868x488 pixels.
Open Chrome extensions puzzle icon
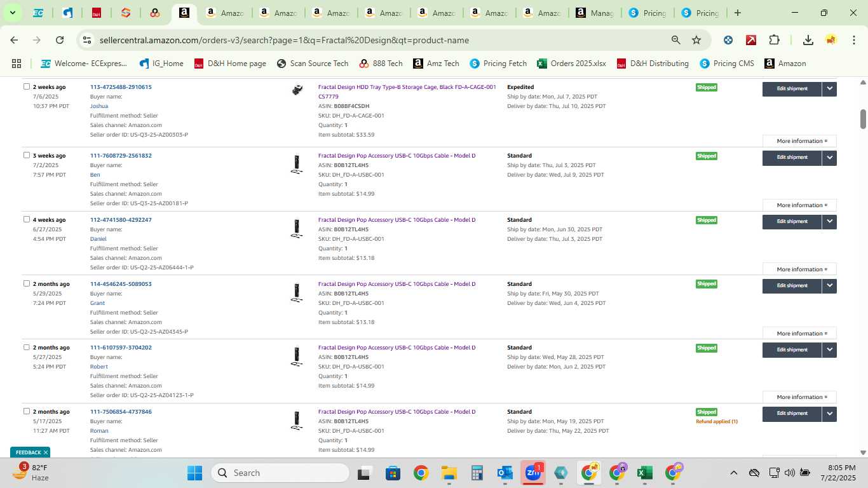point(774,40)
